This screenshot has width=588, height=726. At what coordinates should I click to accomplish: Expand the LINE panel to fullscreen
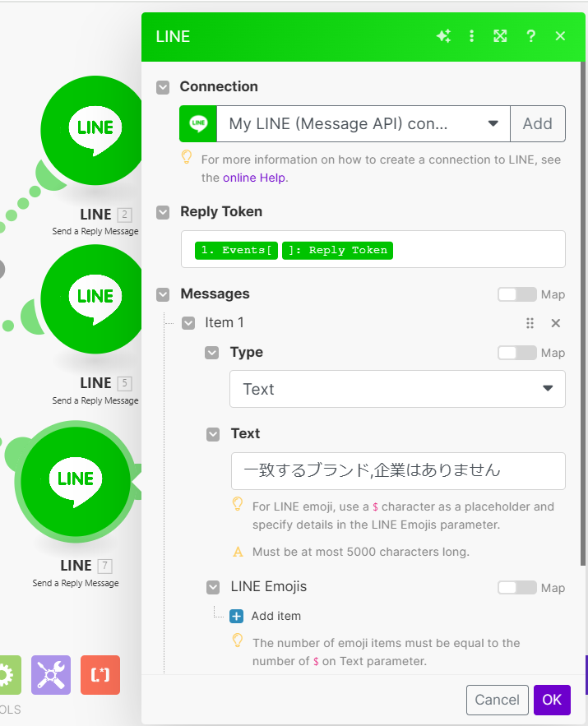(500, 36)
